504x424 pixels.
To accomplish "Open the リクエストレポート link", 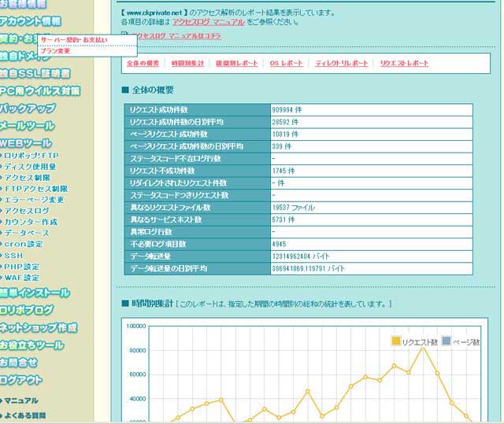I will (x=404, y=63).
